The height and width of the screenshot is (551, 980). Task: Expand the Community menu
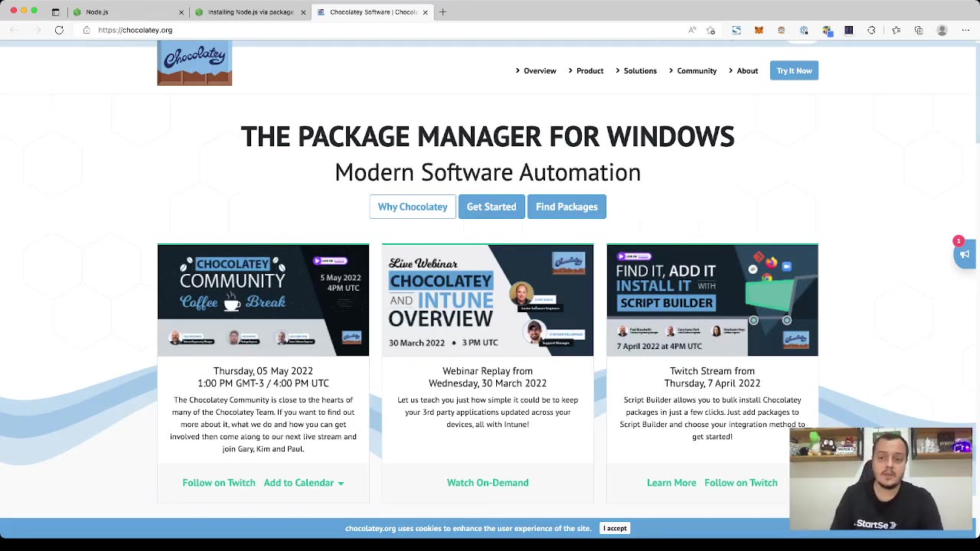click(x=692, y=70)
